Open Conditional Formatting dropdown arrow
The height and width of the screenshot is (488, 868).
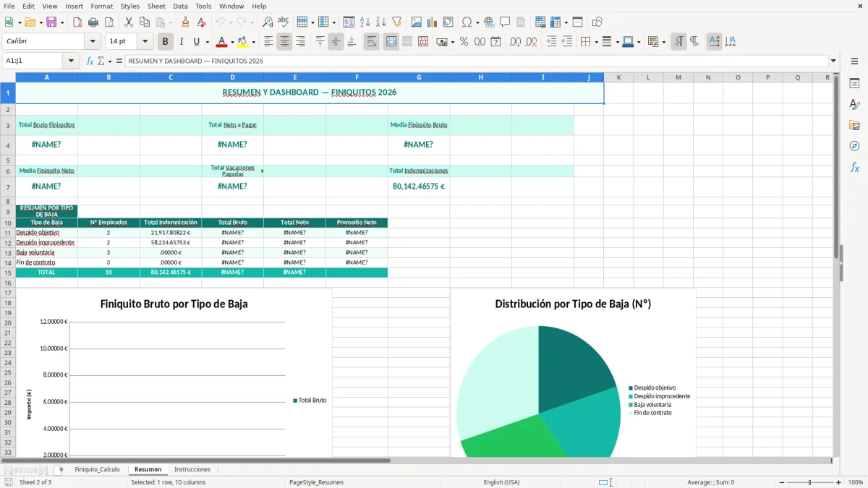tap(663, 42)
